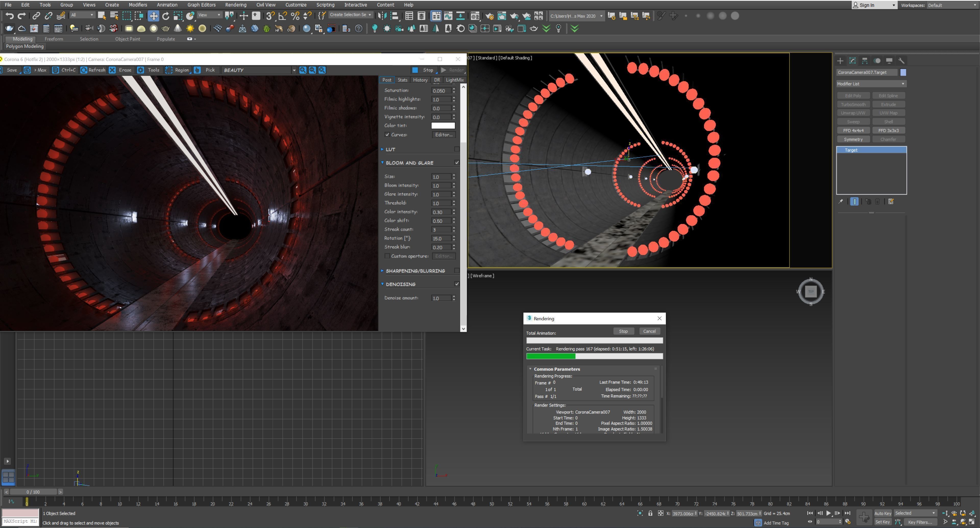Screen dimensions: 980x528
Task: Collapse the Denoising section
Action: click(382, 284)
